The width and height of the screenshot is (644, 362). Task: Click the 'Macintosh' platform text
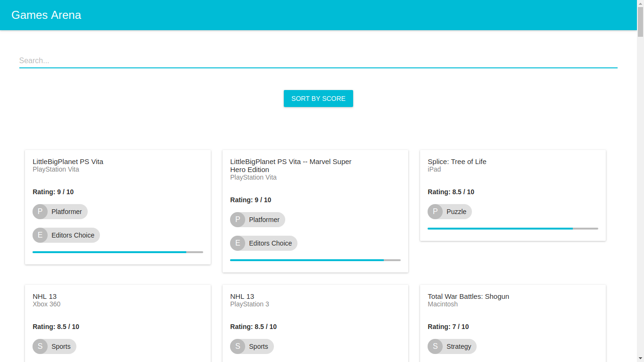443,304
